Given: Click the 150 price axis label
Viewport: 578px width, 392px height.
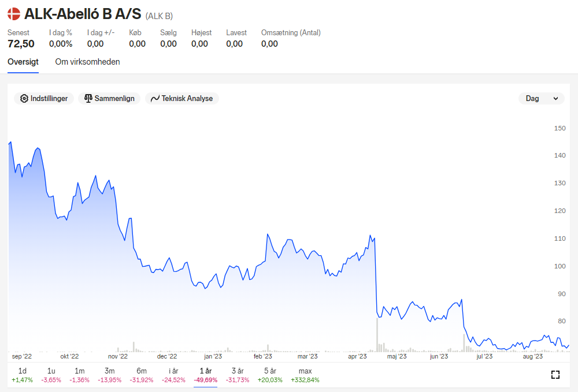Looking at the screenshot, I should pyautogui.click(x=560, y=128).
